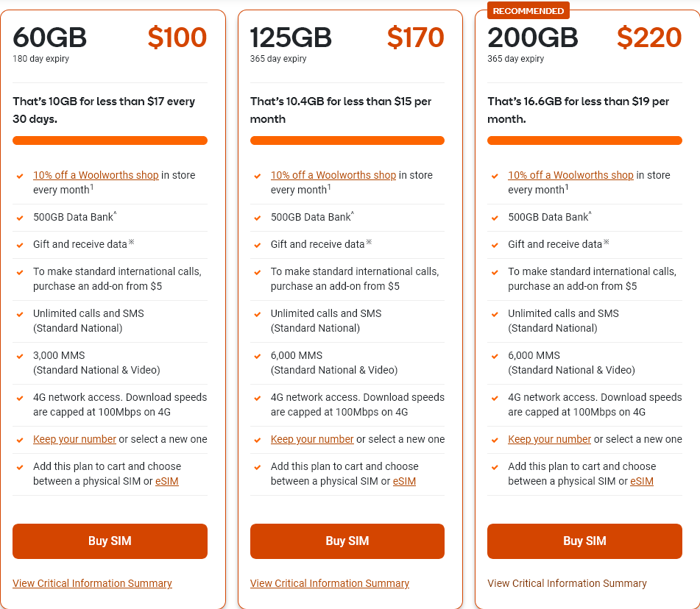This screenshot has width=700, height=609.
Task: Click Buy SIM for the 60GB plan
Action: click(x=110, y=541)
